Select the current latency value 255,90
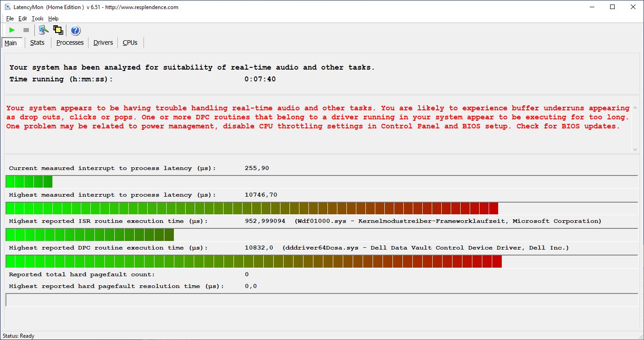 (x=257, y=168)
